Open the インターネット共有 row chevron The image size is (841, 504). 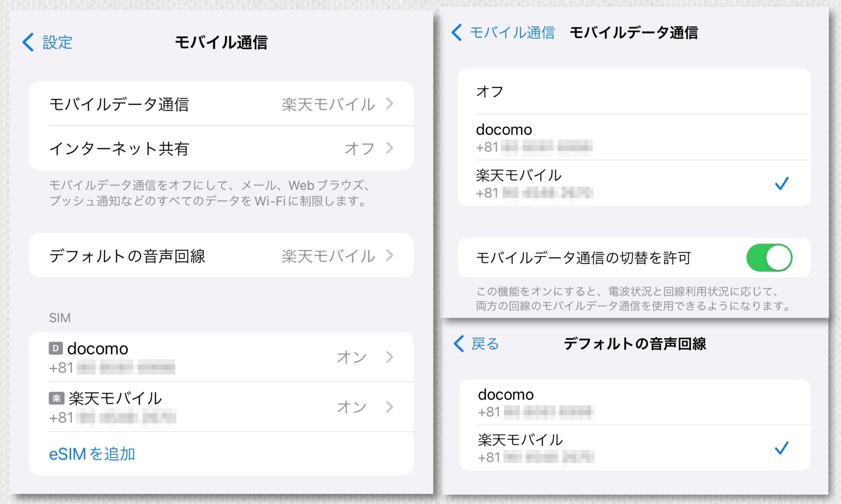point(390,148)
